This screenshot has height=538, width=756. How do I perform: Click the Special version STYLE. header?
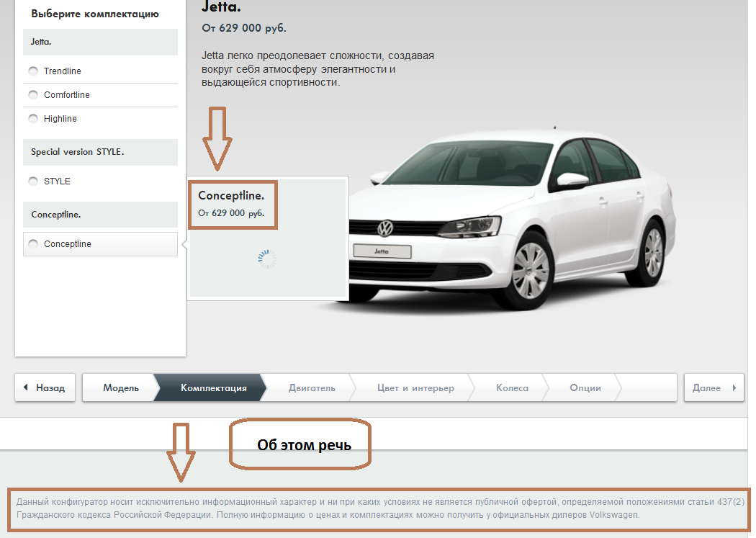click(x=100, y=153)
